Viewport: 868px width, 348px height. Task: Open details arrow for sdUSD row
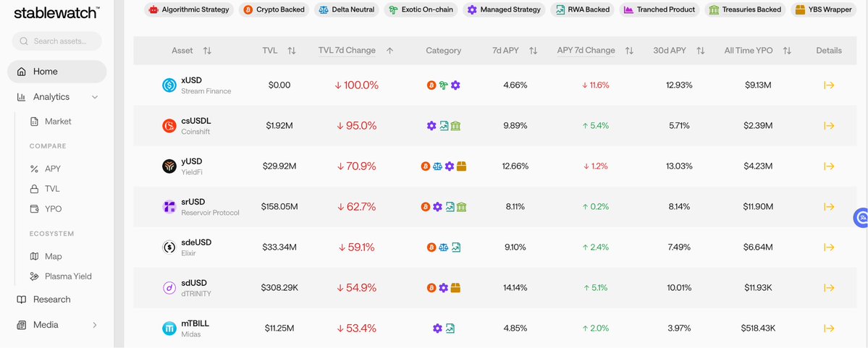[x=829, y=288]
